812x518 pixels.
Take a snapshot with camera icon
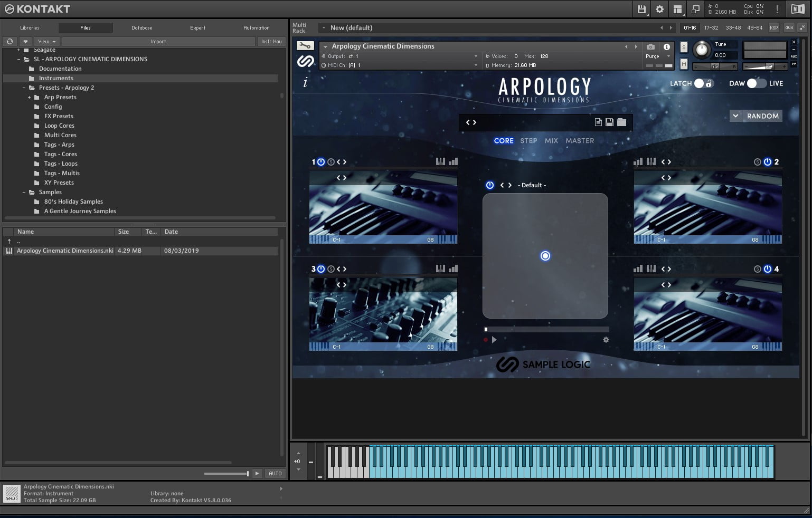click(650, 46)
